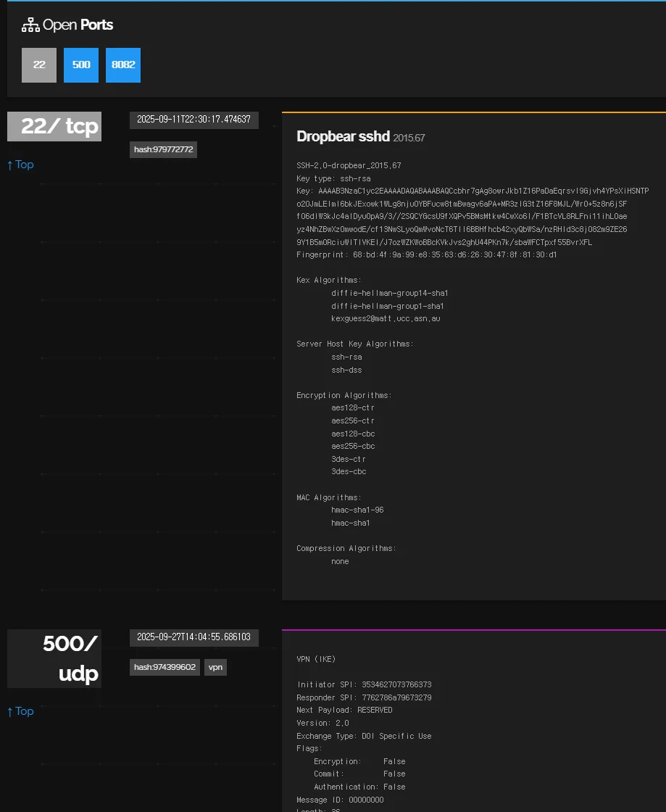
Task: Select port 500 button
Action: (x=80, y=65)
